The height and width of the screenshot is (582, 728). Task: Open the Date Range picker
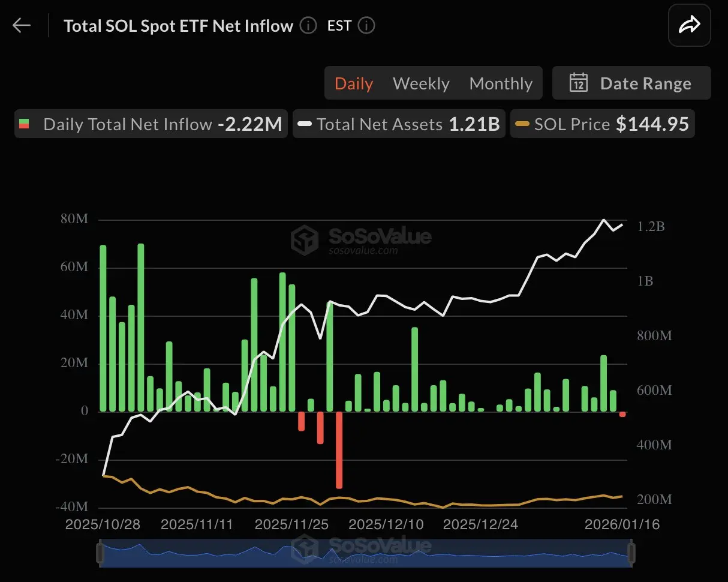click(x=631, y=83)
